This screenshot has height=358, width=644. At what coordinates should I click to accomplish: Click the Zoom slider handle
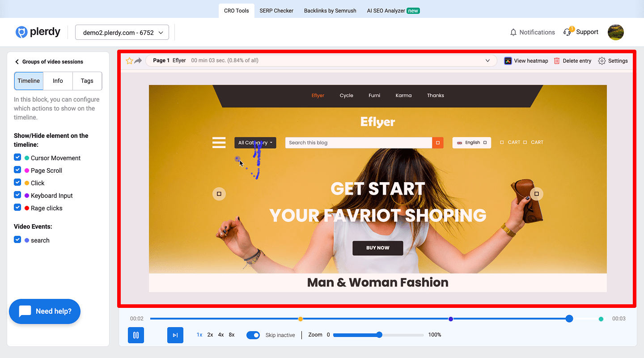point(379,335)
